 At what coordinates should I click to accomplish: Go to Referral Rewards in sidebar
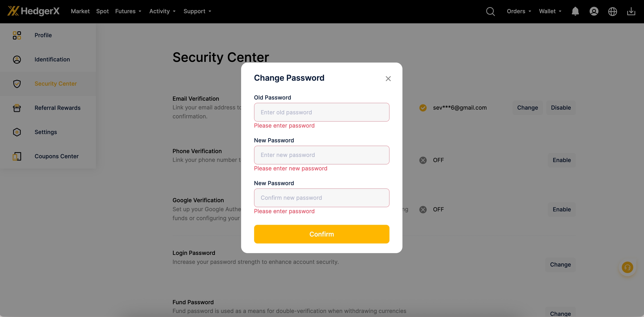coord(58,108)
